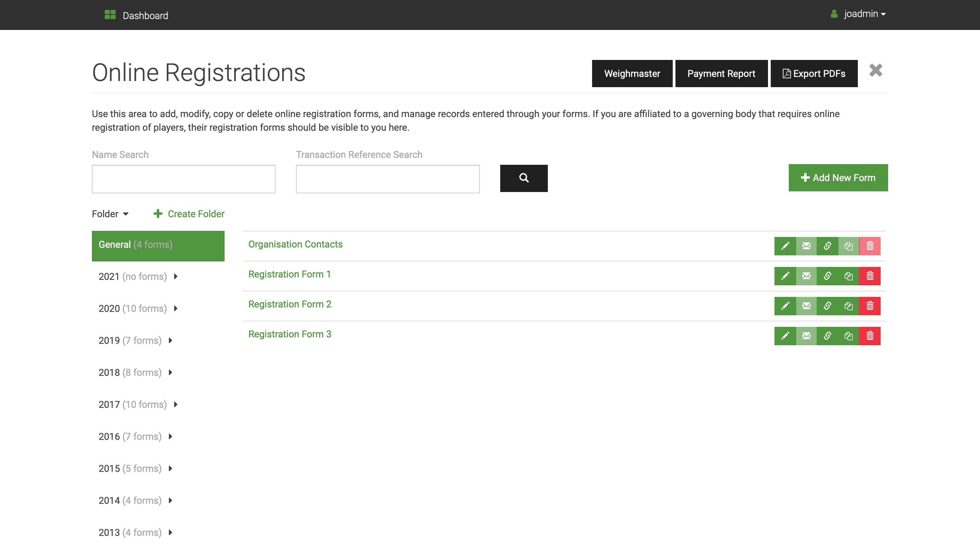Image resolution: width=980 pixels, height=557 pixels.
Task: Get link for Registration Form 3
Action: 828,336
